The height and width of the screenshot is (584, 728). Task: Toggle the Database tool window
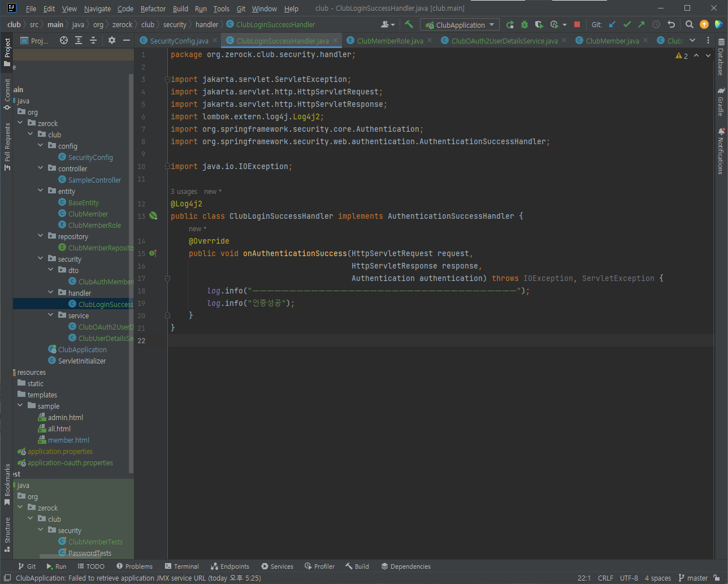(721, 58)
